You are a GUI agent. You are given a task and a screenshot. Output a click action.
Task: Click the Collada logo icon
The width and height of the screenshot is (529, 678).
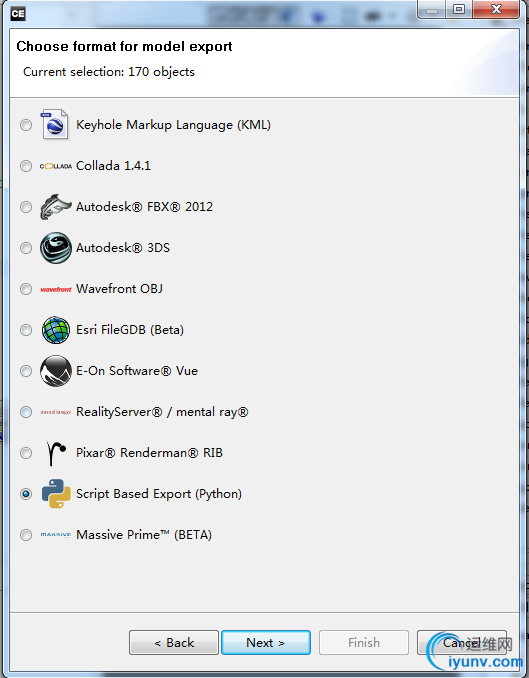coord(56,166)
